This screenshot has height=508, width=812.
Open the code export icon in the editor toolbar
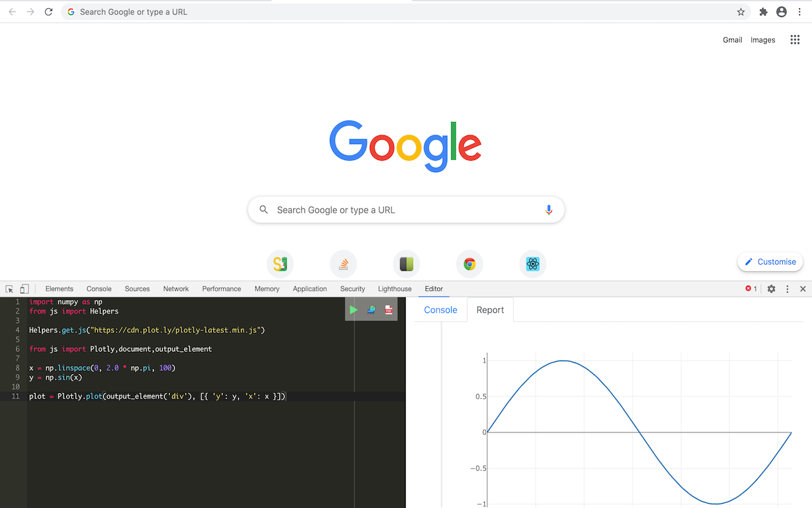coord(370,310)
